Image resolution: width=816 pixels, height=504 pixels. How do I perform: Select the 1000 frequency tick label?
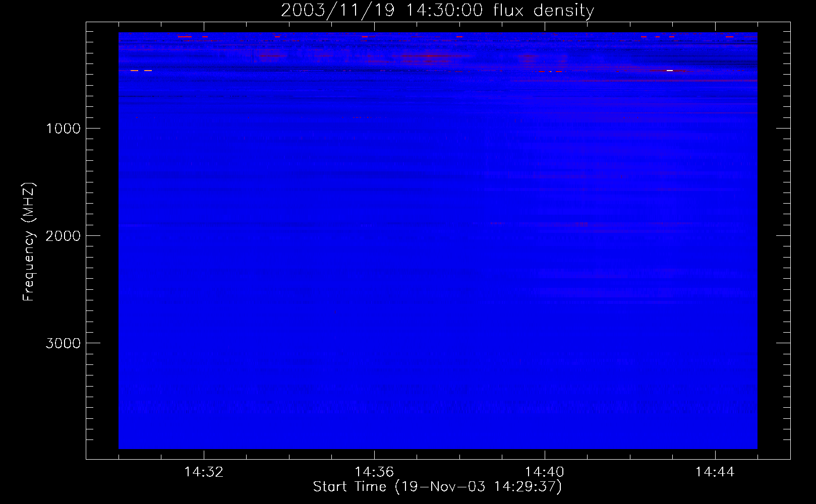[63, 129]
